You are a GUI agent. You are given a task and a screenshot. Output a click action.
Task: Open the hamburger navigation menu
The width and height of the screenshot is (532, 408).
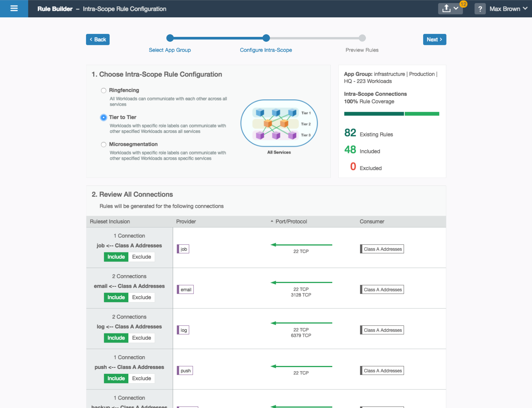click(14, 9)
